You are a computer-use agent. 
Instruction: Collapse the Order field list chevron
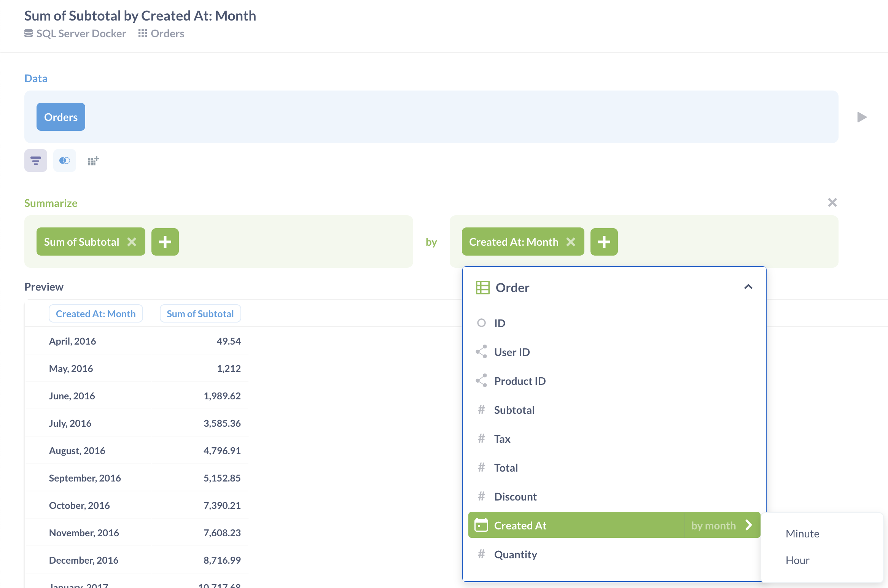pos(748,287)
